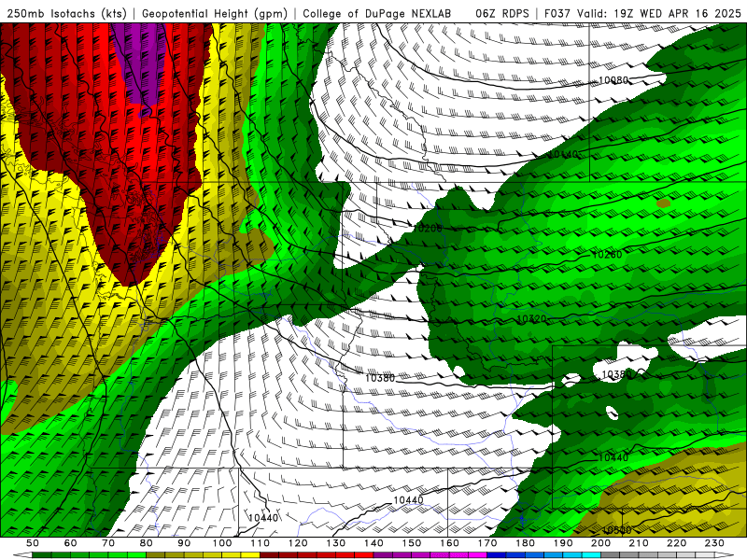
Task: Click the 180 value on the color scale
Action: click(525, 543)
